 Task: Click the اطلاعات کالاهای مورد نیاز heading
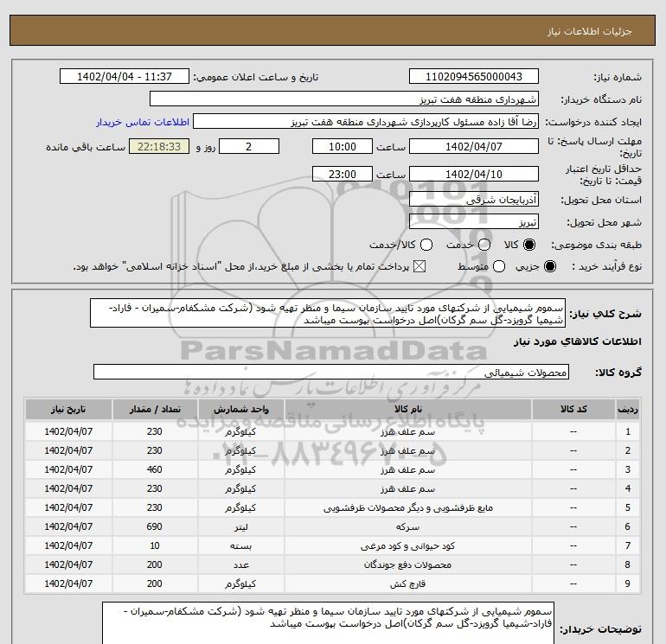[578, 341]
